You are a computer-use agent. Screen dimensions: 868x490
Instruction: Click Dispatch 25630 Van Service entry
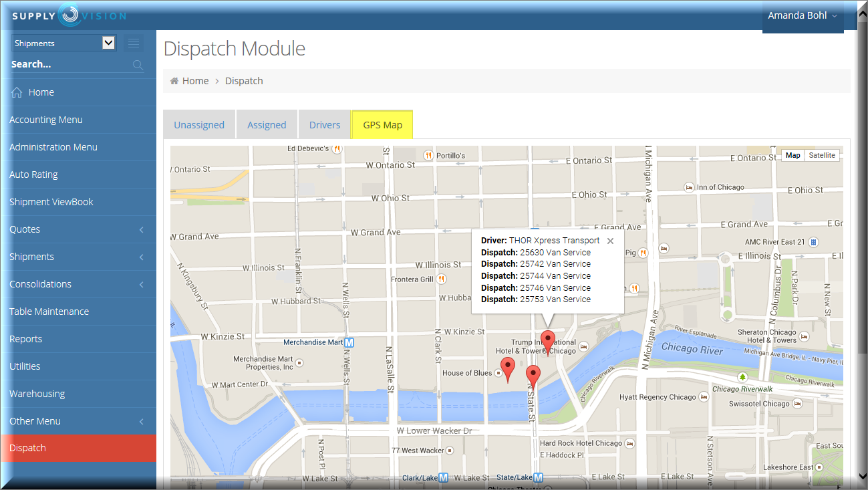coord(536,253)
